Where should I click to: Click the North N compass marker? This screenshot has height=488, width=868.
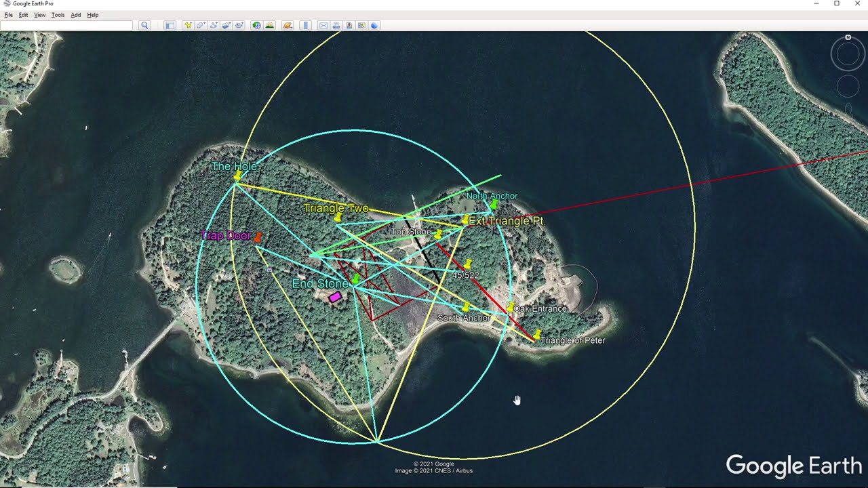point(848,37)
